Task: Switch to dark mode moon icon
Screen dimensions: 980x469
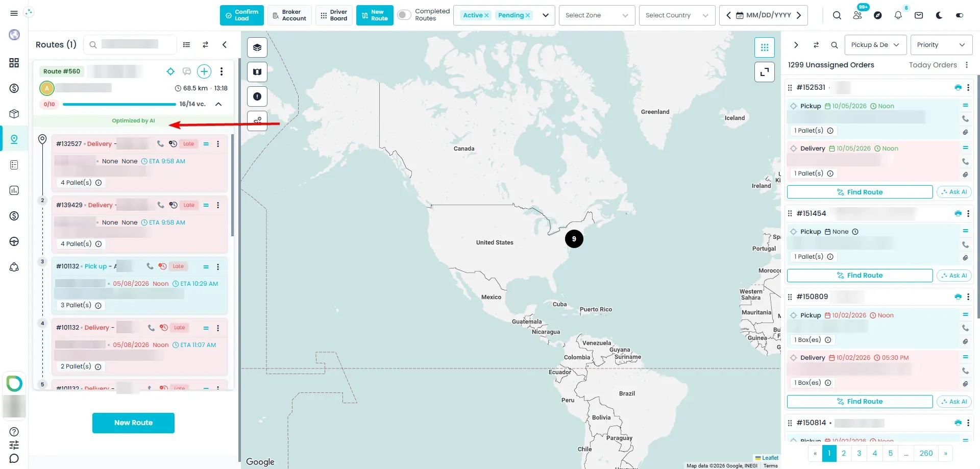Action: point(939,15)
